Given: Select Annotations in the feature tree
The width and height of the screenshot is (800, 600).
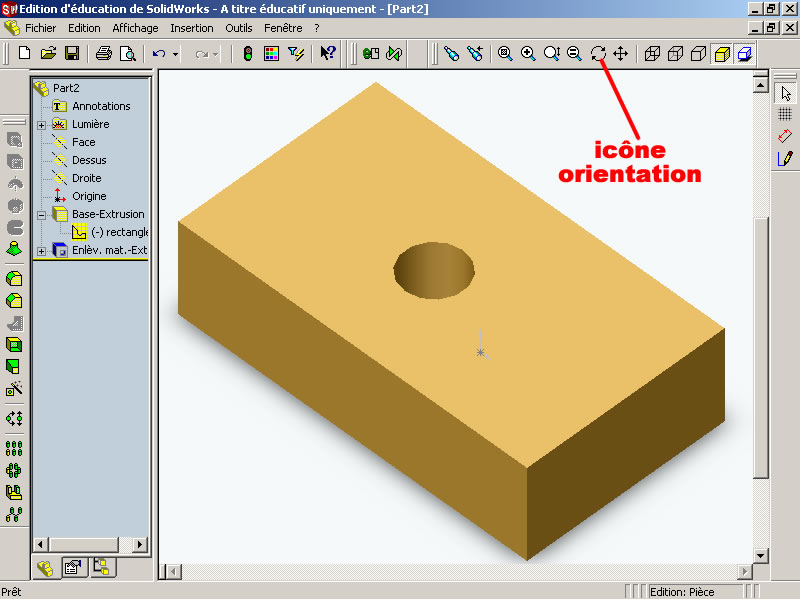Looking at the screenshot, I should pyautogui.click(x=101, y=106).
